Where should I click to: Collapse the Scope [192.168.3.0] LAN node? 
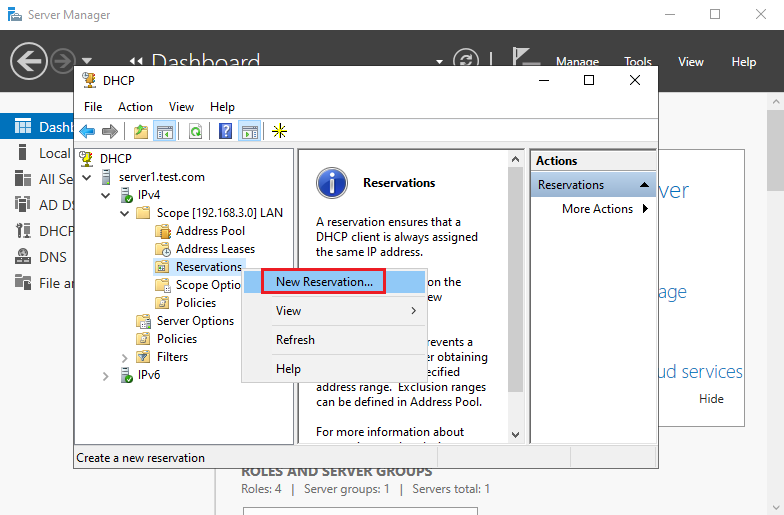click(x=125, y=213)
